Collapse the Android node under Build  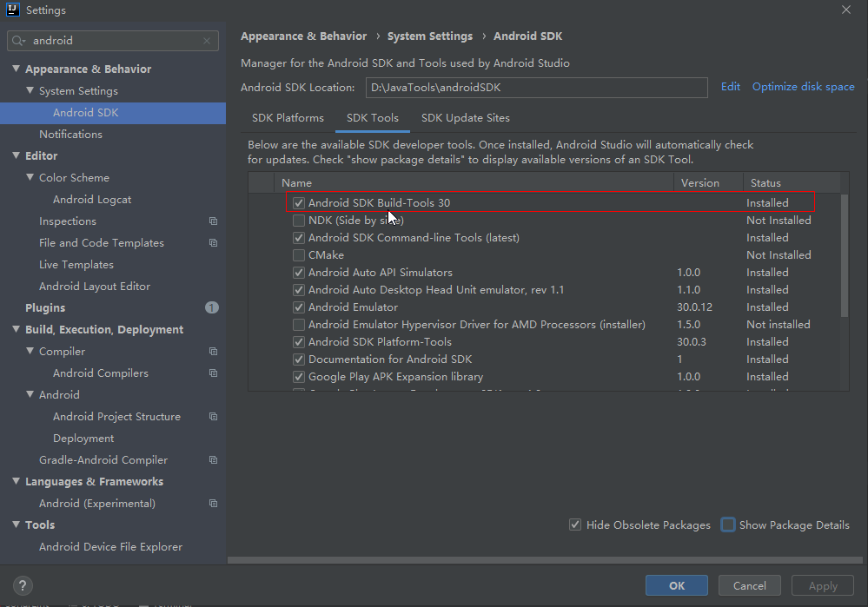(x=30, y=394)
